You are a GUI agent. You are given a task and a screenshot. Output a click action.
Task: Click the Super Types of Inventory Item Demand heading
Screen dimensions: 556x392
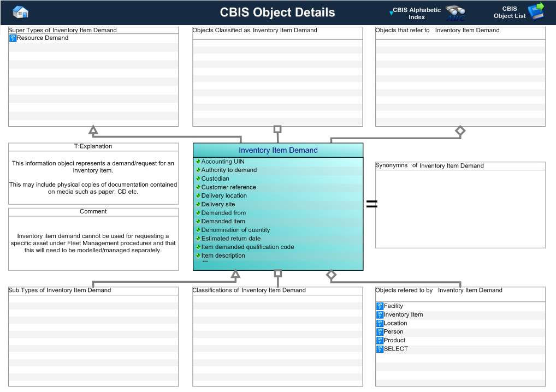62,31
